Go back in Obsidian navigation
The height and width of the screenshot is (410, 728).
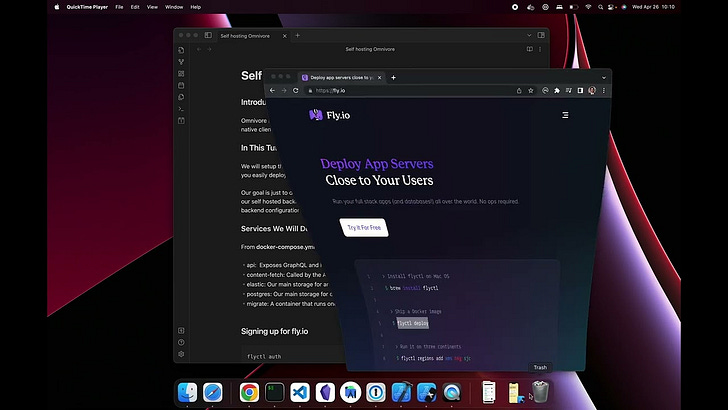click(x=199, y=49)
